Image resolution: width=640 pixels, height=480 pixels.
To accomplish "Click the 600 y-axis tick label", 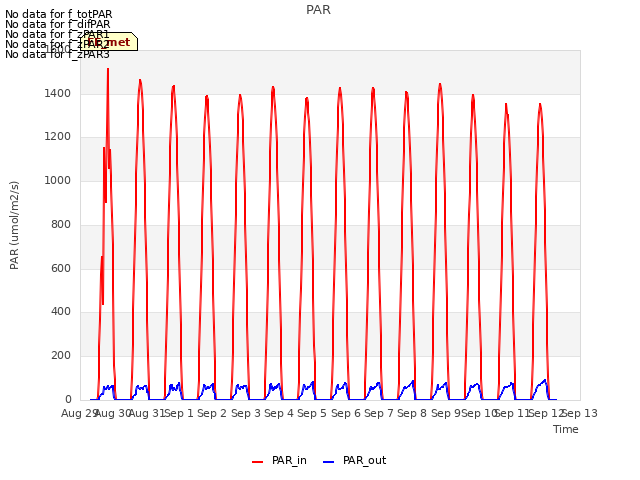I will point(61,268).
